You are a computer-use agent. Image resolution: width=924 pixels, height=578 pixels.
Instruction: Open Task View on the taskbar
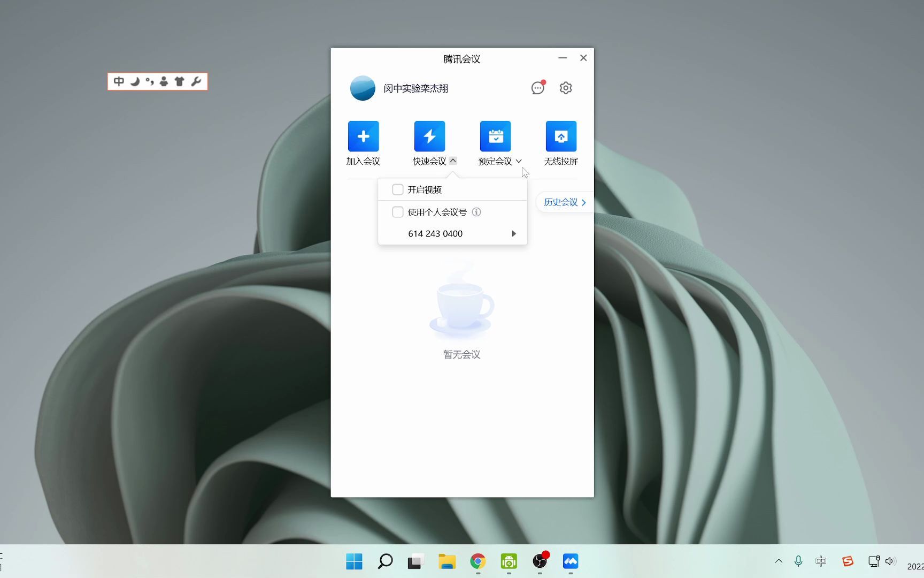(415, 561)
